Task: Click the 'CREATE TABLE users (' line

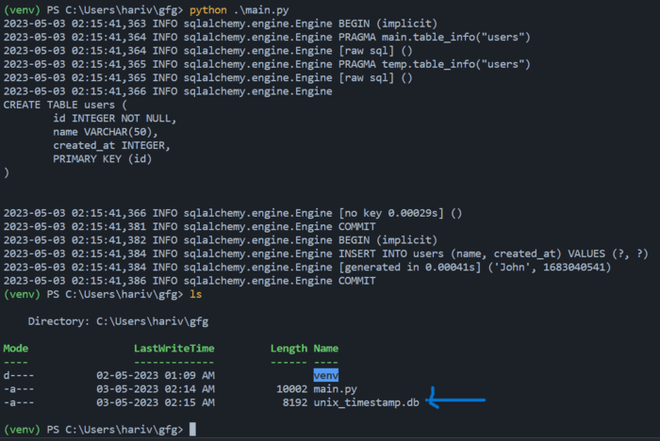Action: [x=65, y=105]
